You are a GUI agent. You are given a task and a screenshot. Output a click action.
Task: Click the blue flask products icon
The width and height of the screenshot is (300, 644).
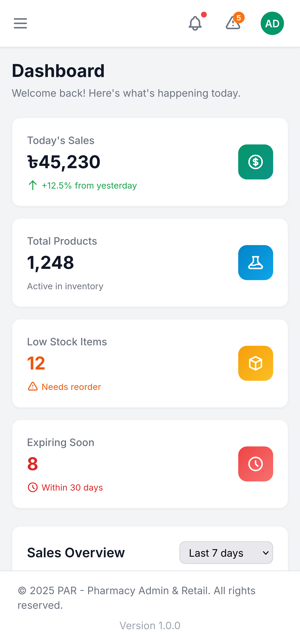255,263
